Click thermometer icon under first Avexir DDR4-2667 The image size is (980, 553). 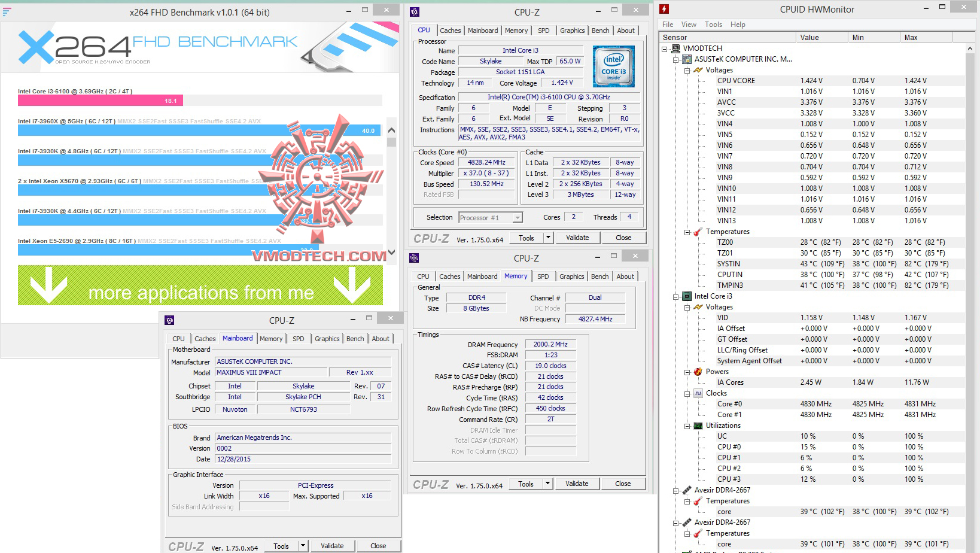coord(698,501)
